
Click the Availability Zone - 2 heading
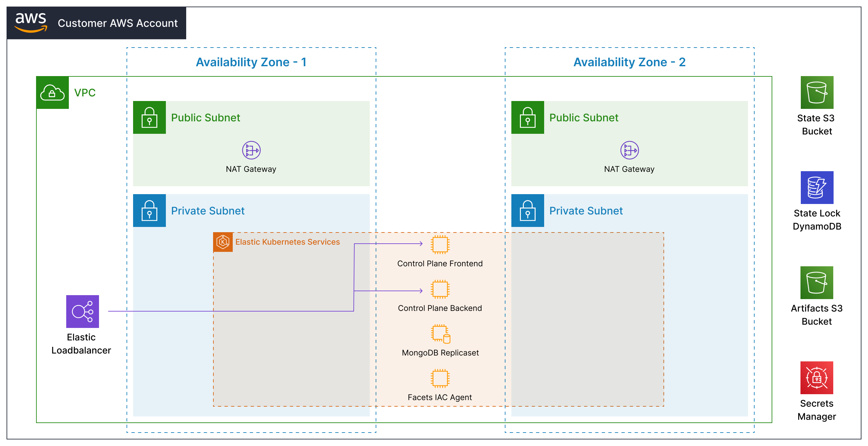[x=629, y=62]
